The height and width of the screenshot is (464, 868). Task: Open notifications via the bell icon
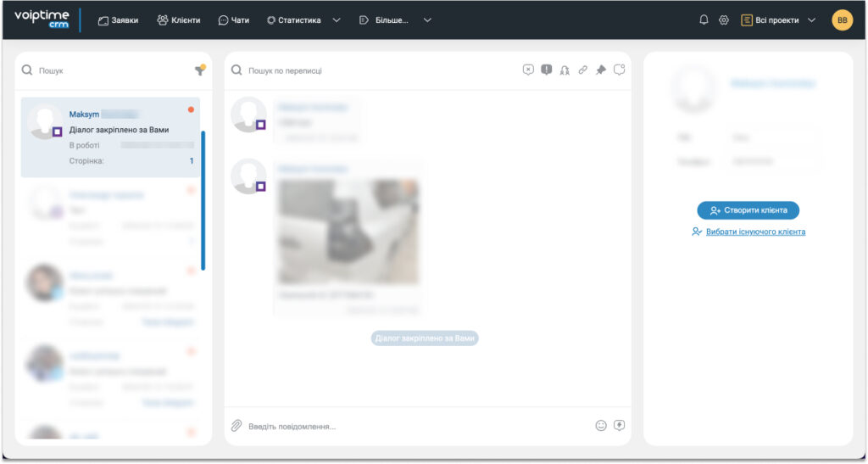[x=704, y=20]
